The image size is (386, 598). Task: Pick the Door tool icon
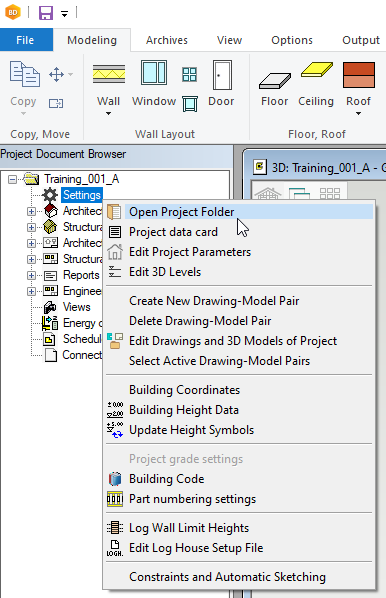point(222,75)
